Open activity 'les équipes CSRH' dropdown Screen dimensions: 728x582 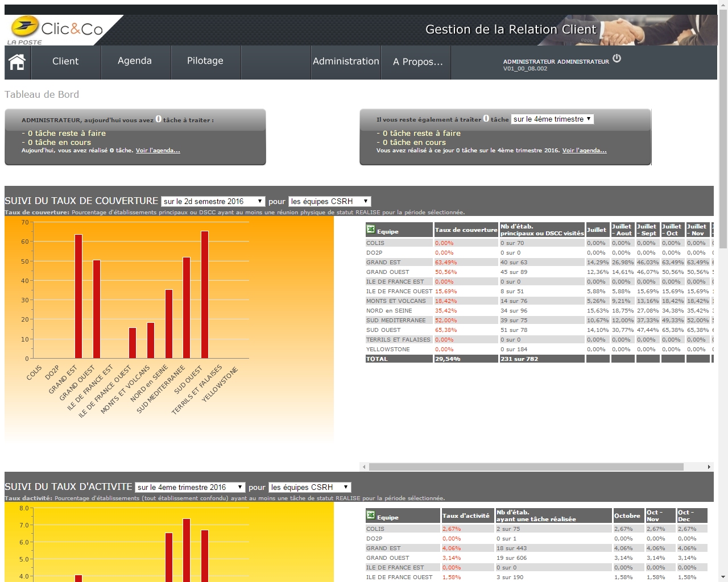click(309, 488)
